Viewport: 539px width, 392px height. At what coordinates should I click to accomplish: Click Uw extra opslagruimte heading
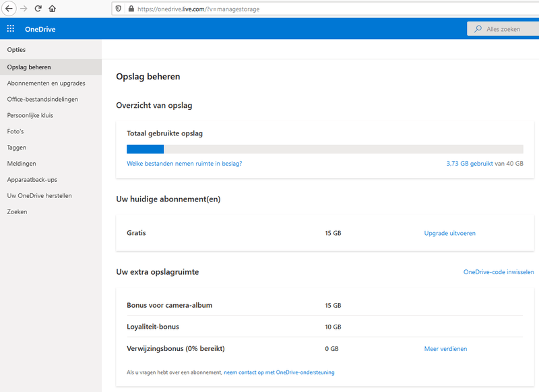(158, 272)
